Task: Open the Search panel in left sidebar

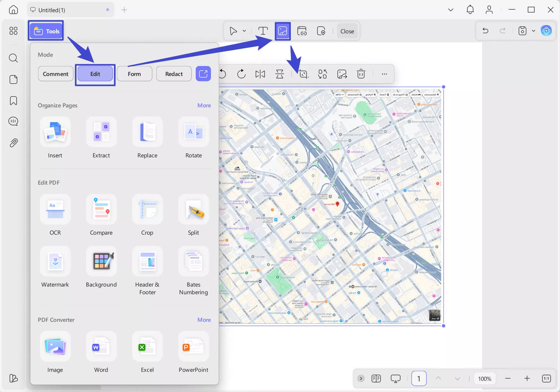Action: tap(13, 58)
